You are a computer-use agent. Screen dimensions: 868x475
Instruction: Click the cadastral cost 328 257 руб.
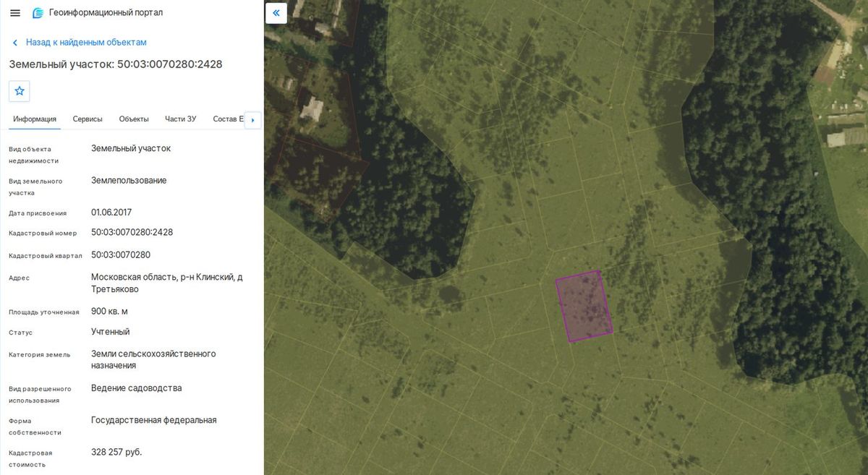pyautogui.click(x=116, y=452)
